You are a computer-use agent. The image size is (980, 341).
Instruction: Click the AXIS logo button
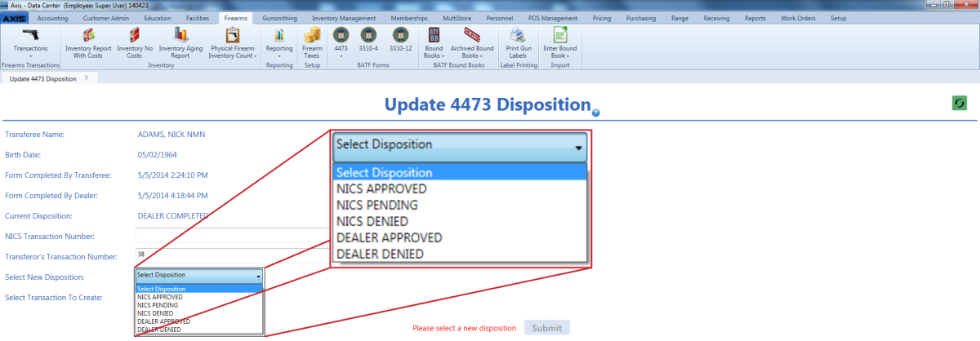click(x=16, y=17)
